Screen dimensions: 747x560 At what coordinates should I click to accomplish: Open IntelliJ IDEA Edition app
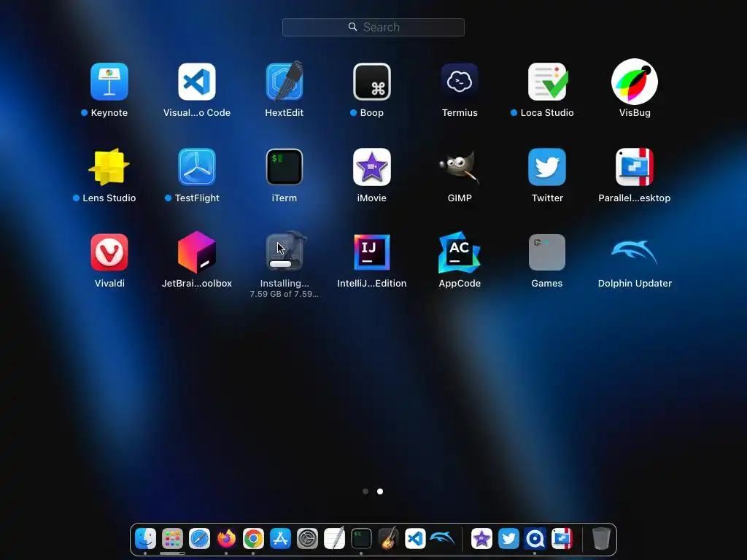(372, 252)
